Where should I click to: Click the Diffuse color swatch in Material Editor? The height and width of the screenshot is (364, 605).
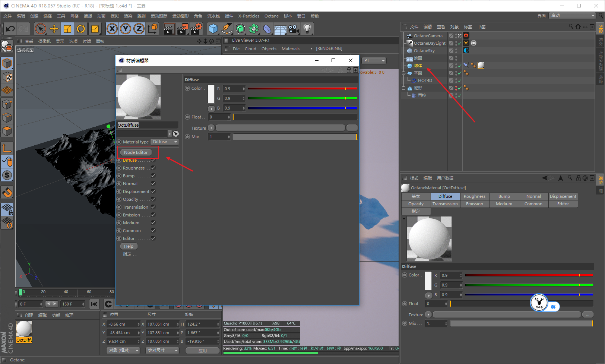click(211, 94)
